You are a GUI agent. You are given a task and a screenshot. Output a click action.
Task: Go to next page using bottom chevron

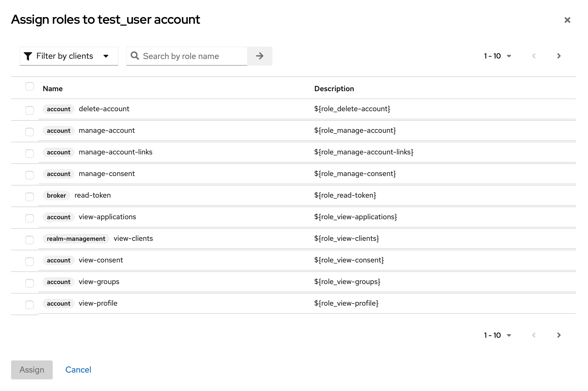[559, 335]
